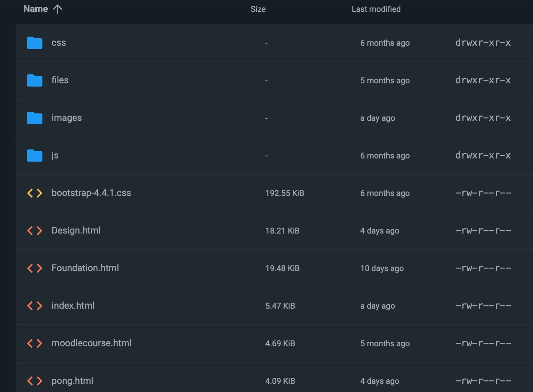
Task: Open the images folder name
Action: 67,118
